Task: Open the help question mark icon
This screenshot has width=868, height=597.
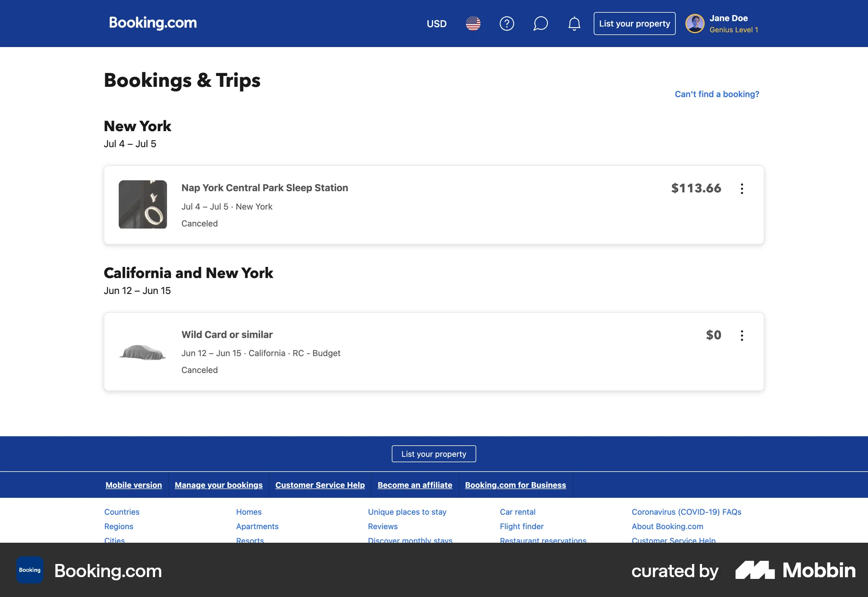Action: tap(507, 24)
